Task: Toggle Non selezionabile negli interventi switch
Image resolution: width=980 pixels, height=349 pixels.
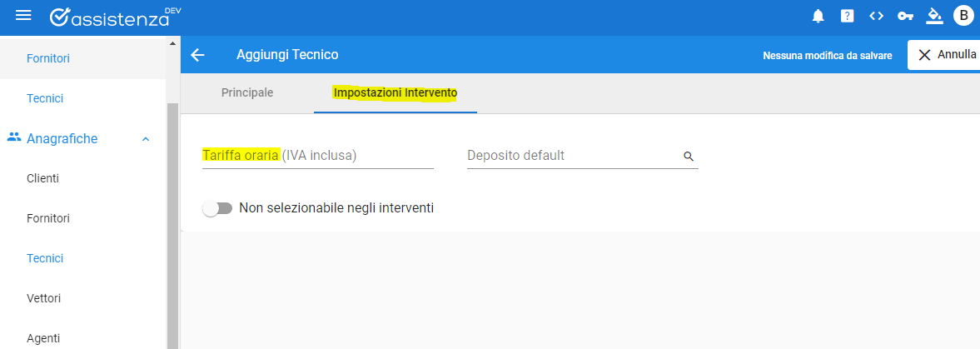Action: click(217, 208)
